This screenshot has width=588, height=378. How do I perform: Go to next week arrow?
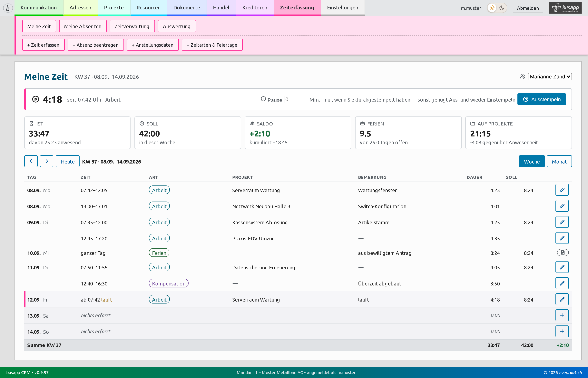point(47,161)
